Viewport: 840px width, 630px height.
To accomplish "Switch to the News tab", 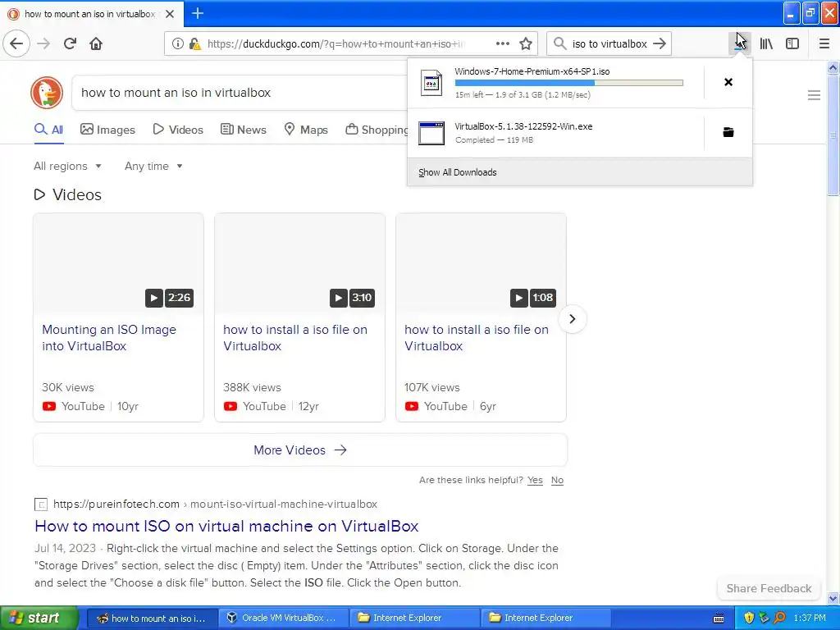I will (x=244, y=130).
